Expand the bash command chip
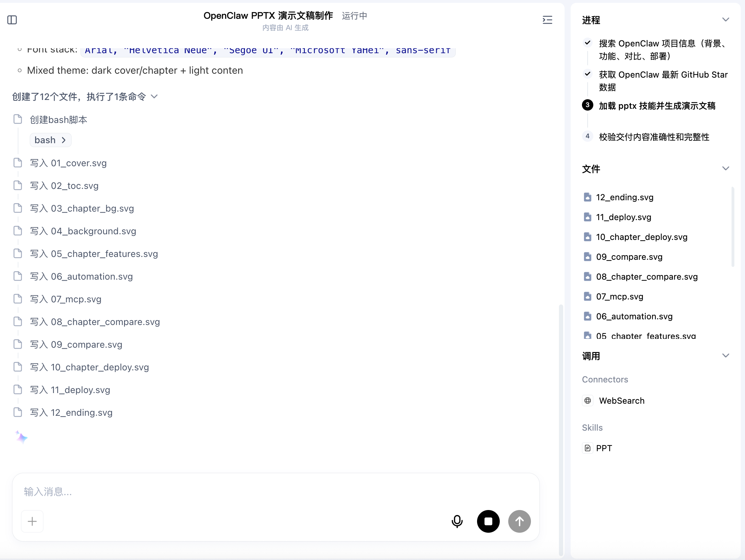Screen dimensions: 745x560 point(50,140)
